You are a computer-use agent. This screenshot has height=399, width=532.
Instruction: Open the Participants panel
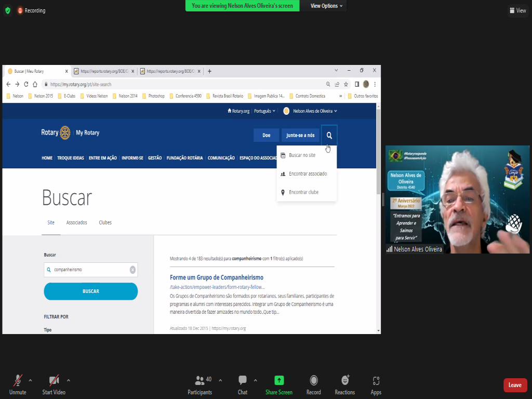pos(199,380)
